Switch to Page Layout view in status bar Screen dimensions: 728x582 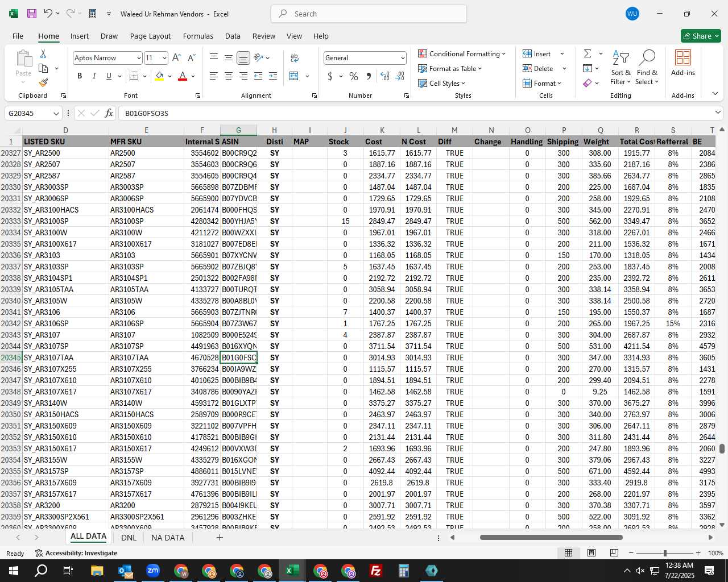point(591,553)
